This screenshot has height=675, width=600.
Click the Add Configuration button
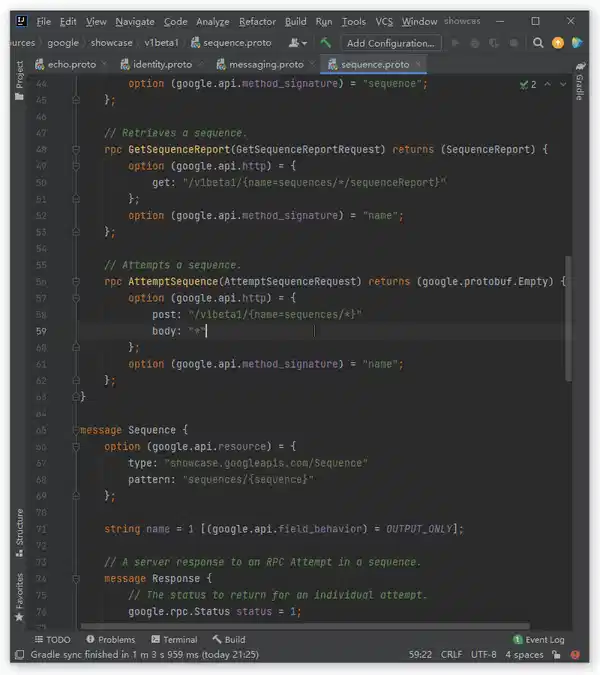pos(390,43)
